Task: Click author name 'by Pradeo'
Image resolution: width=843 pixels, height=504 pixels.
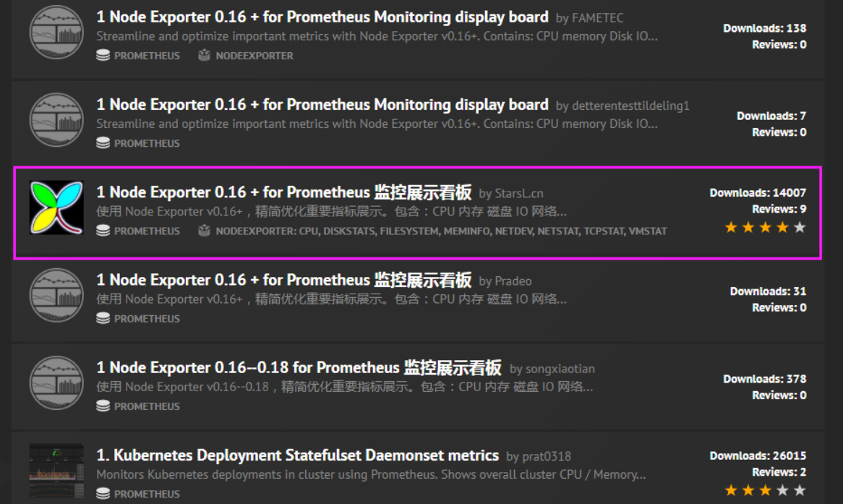Action: pos(505,281)
